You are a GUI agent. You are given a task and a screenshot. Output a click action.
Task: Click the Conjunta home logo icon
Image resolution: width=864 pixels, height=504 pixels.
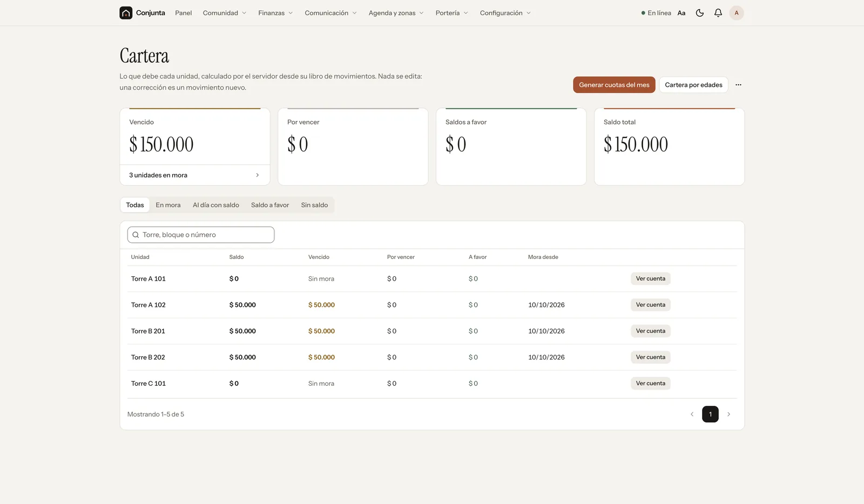tap(126, 13)
